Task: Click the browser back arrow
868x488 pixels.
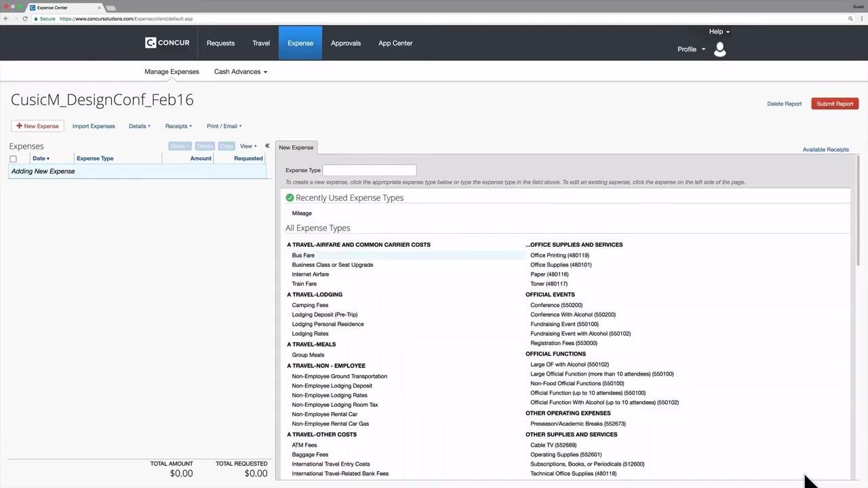Action: (6, 18)
